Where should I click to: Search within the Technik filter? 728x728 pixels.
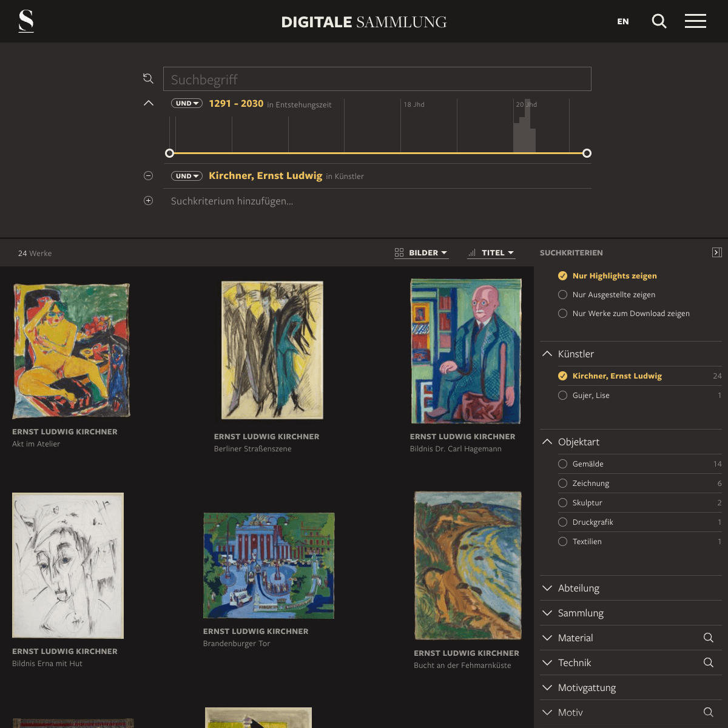point(708,662)
